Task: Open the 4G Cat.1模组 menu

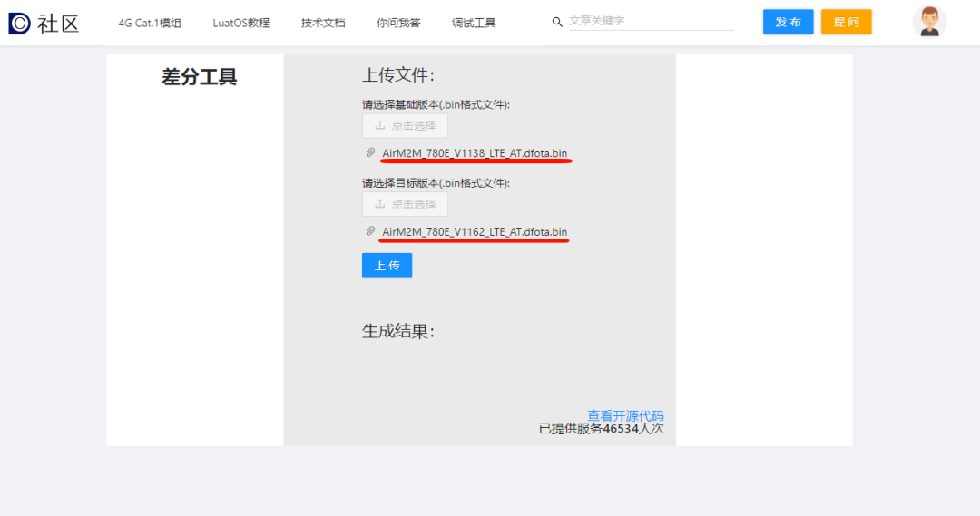Action: [x=150, y=23]
